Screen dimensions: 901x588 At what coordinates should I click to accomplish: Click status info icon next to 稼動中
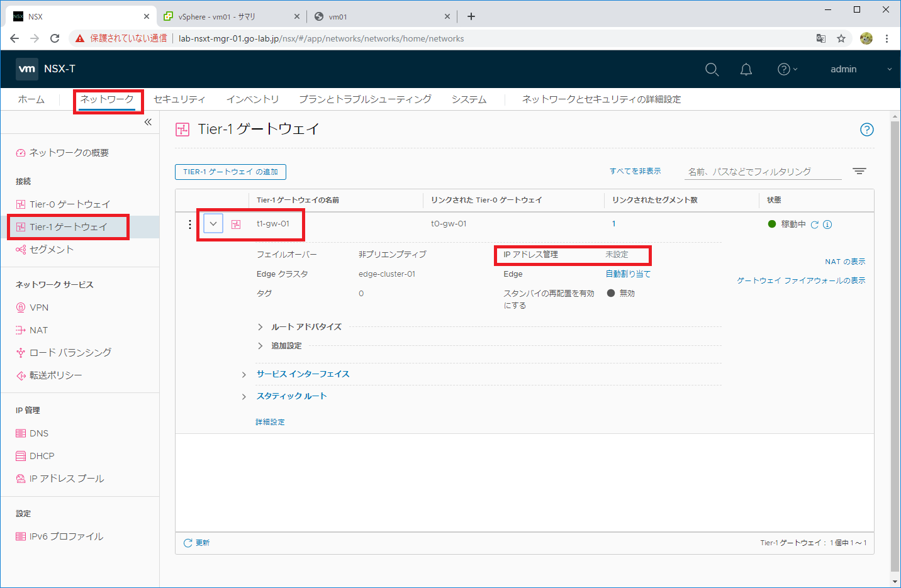coord(827,225)
